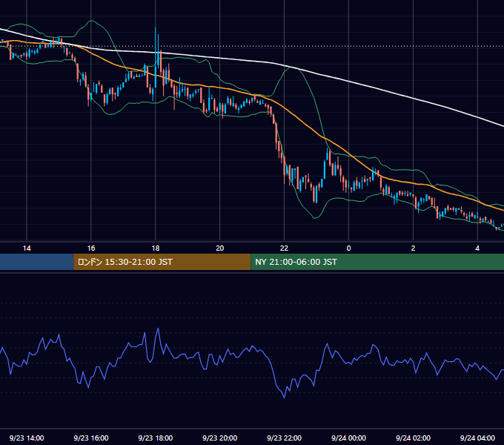This screenshot has width=504, height=445.
Task: Click the '4' hour label on price chart axis
Action: coord(477,248)
